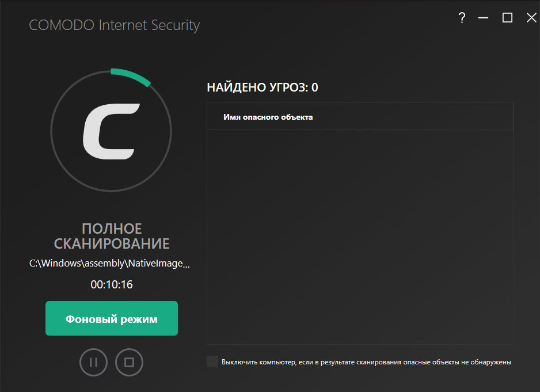Click the Comodo C logo
The image size is (540, 392).
pos(111,131)
